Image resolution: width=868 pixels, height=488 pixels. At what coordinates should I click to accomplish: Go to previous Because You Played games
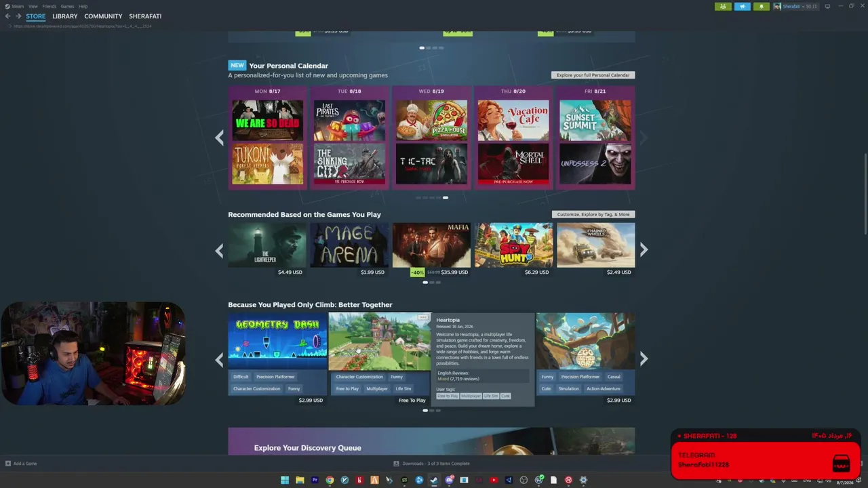219,359
